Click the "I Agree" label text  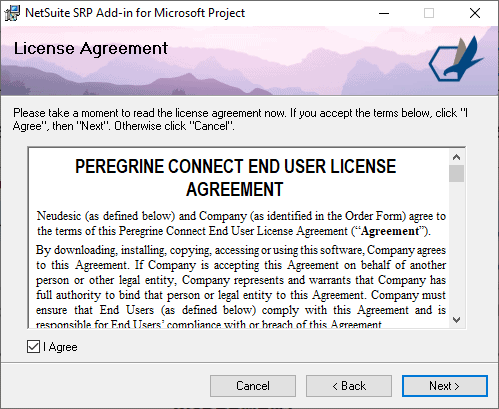tap(60, 347)
